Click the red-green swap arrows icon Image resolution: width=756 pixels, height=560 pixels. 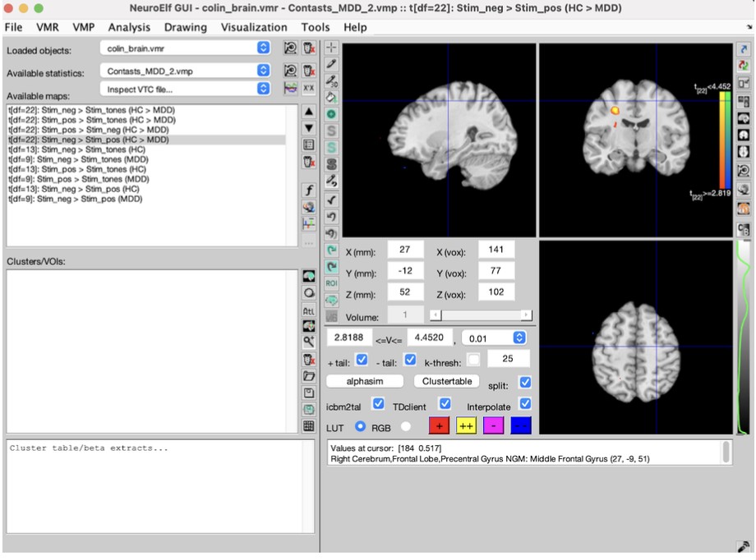(x=744, y=65)
